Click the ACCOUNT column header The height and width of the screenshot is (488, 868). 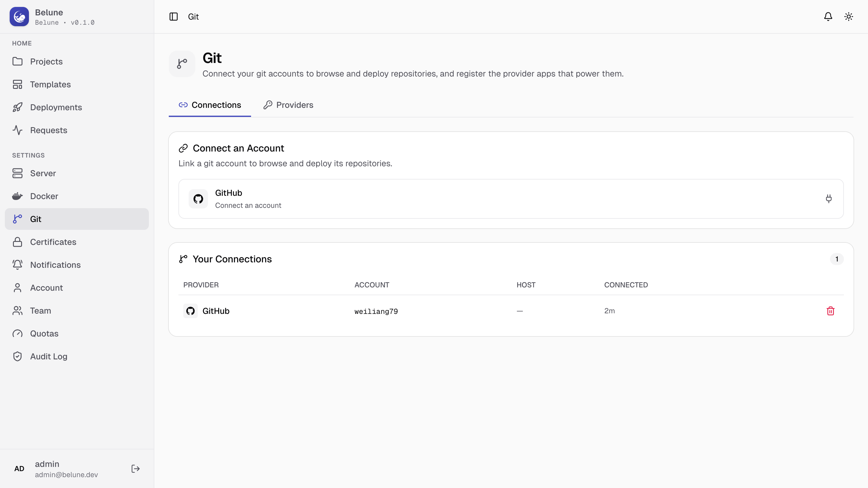pos(372,285)
